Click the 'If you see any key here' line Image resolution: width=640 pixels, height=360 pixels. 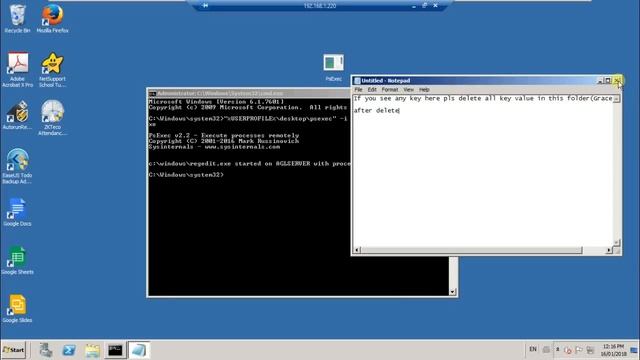(x=483, y=98)
